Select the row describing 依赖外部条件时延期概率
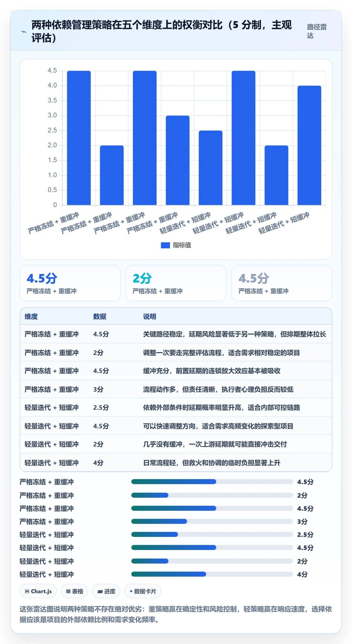352x644 pixels. tap(176, 408)
